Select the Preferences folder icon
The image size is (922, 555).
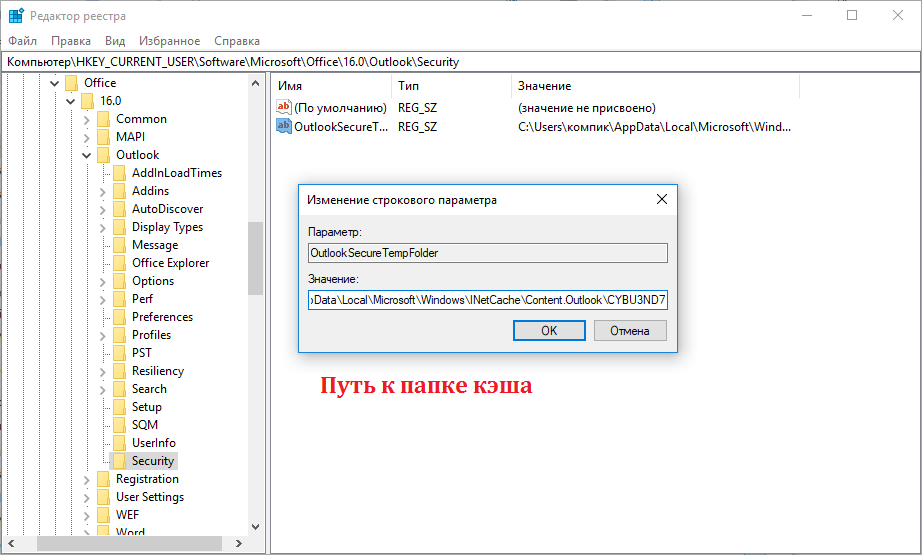point(119,317)
